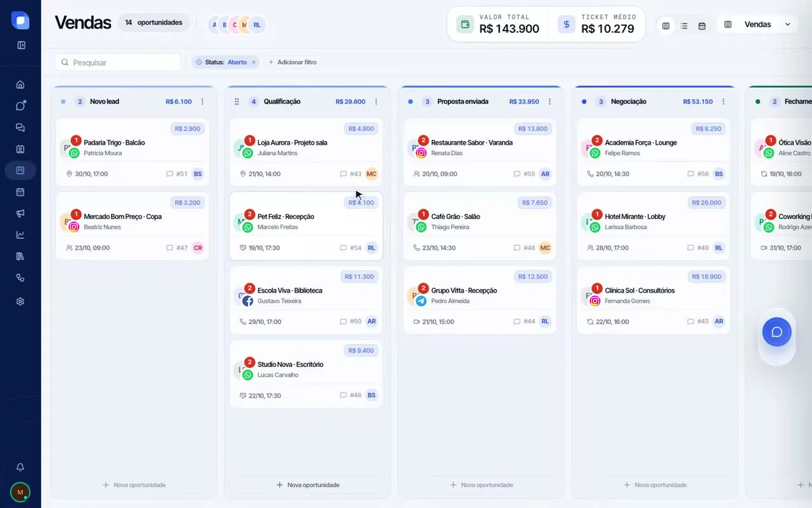Open the Studio Nova · Escritório card
The height and width of the screenshot is (508, 812).
[x=306, y=374]
